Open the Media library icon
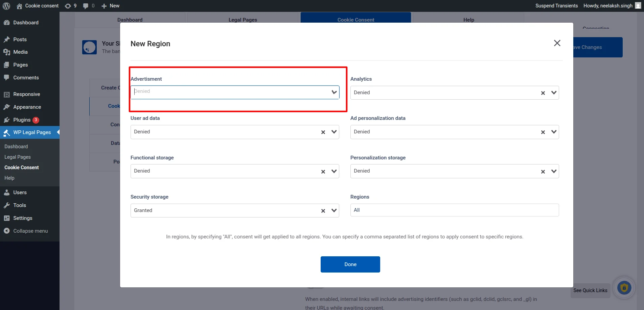644x310 pixels. [7, 52]
